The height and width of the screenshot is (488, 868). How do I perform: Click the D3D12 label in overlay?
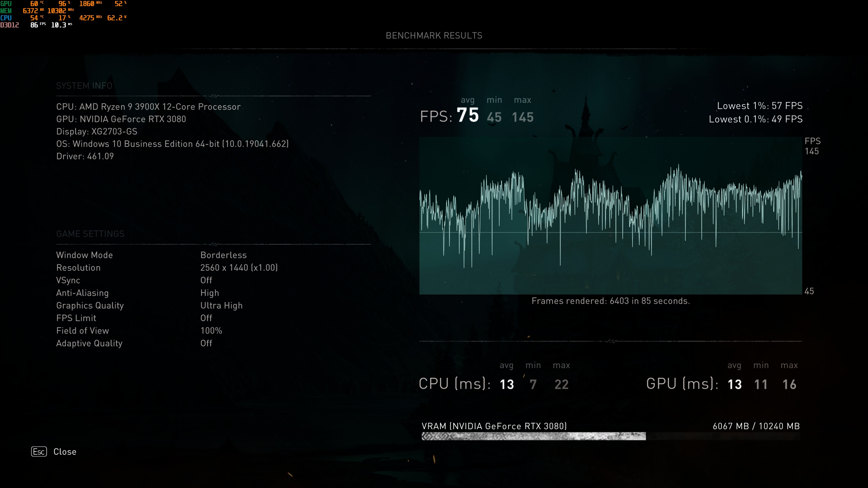[9, 25]
